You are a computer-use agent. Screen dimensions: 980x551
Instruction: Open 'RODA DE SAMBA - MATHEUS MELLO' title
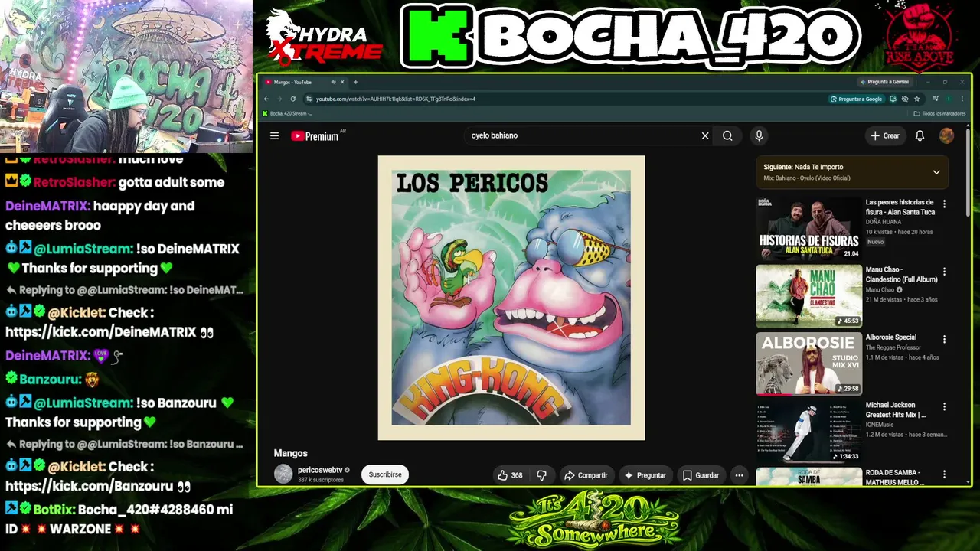[x=894, y=478]
